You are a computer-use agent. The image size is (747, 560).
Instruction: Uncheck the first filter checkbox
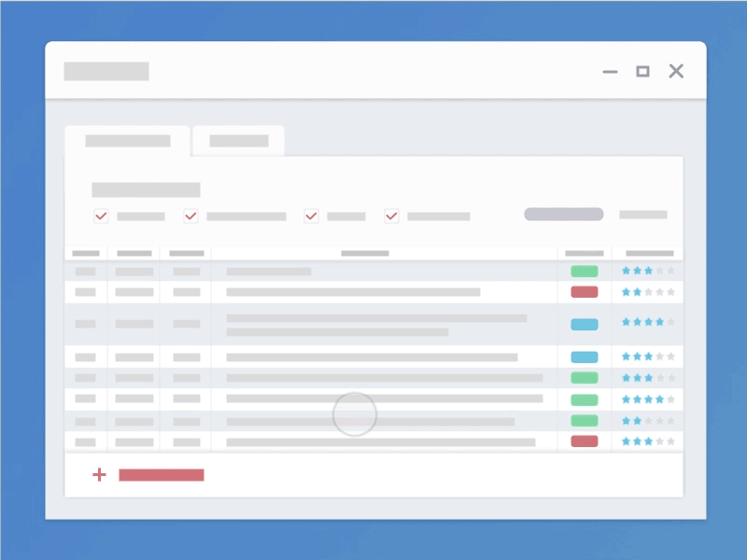click(101, 216)
